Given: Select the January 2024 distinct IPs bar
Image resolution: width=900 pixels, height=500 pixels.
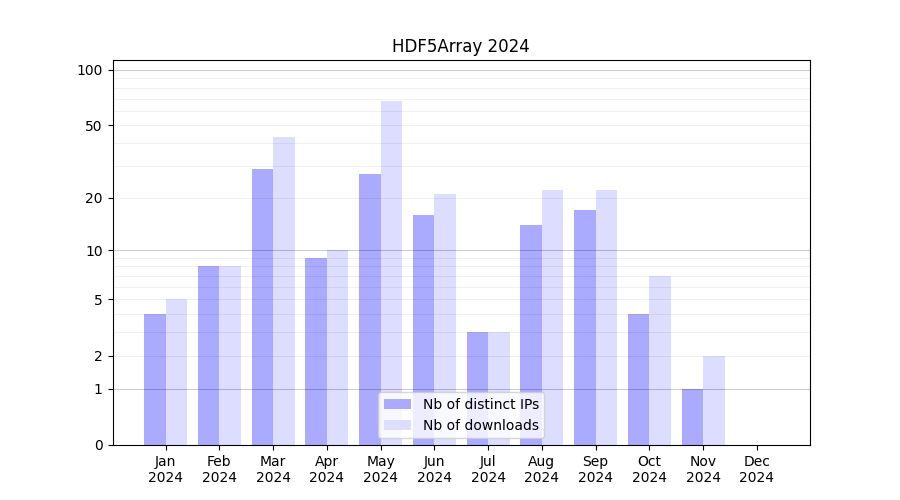Looking at the screenshot, I should click(155, 379).
